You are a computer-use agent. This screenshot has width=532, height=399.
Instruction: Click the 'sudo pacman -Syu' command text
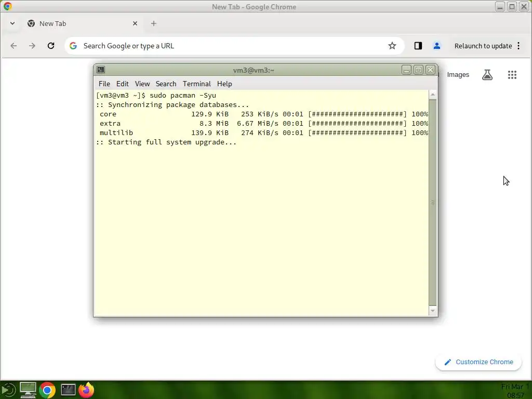pyautogui.click(x=183, y=96)
